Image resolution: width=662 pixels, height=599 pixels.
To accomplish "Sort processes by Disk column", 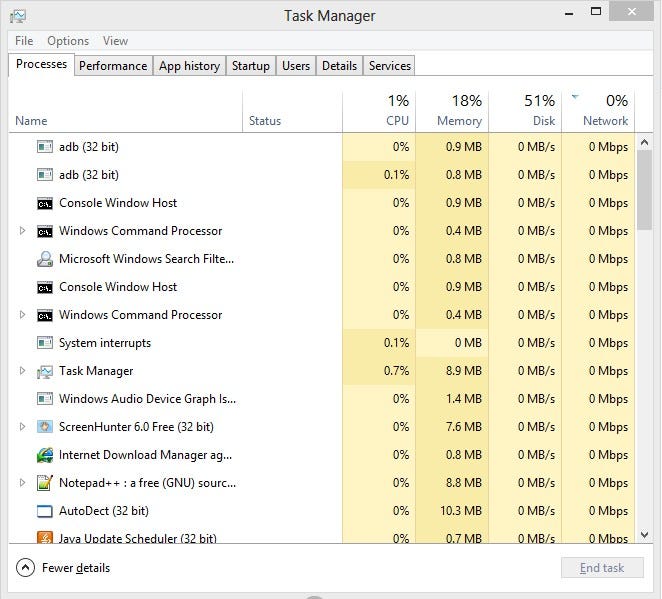I will 525,112.
